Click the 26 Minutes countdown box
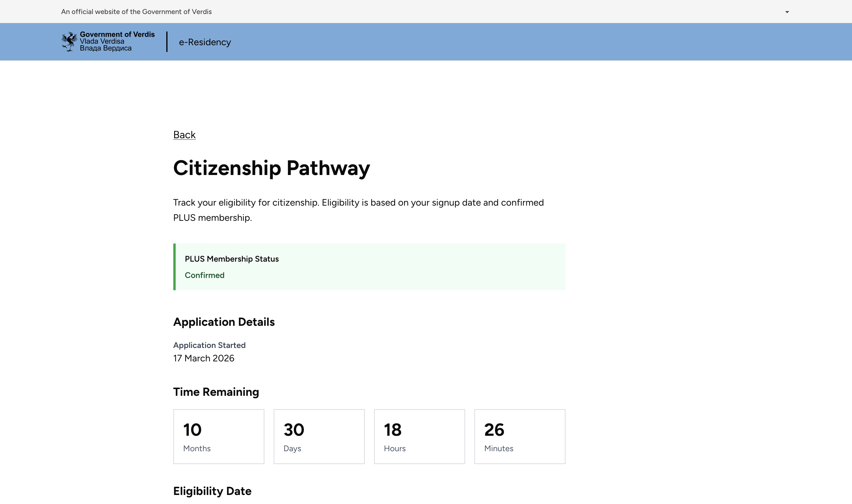 point(519,436)
